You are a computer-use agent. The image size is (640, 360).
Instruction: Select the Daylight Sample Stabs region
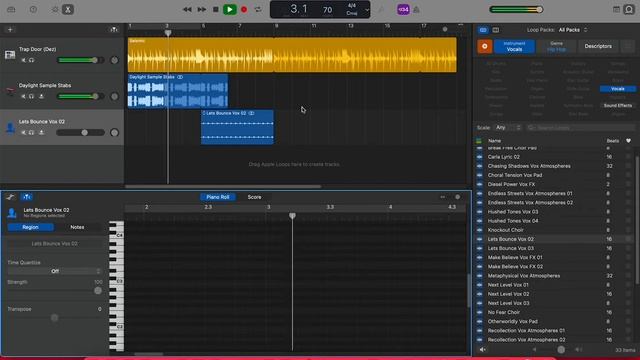pos(178,91)
